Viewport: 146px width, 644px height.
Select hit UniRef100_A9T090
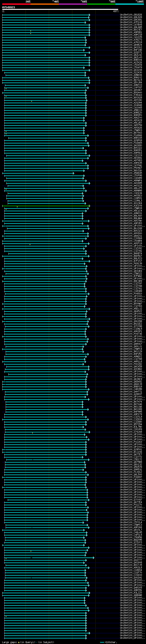click(x=131, y=100)
